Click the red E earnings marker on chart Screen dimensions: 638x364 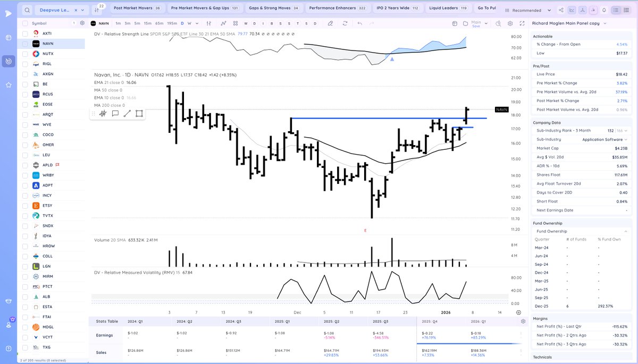pos(365,230)
